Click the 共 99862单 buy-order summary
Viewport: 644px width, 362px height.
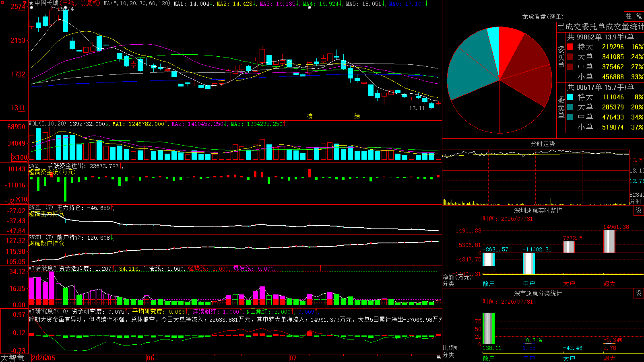pos(601,37)
